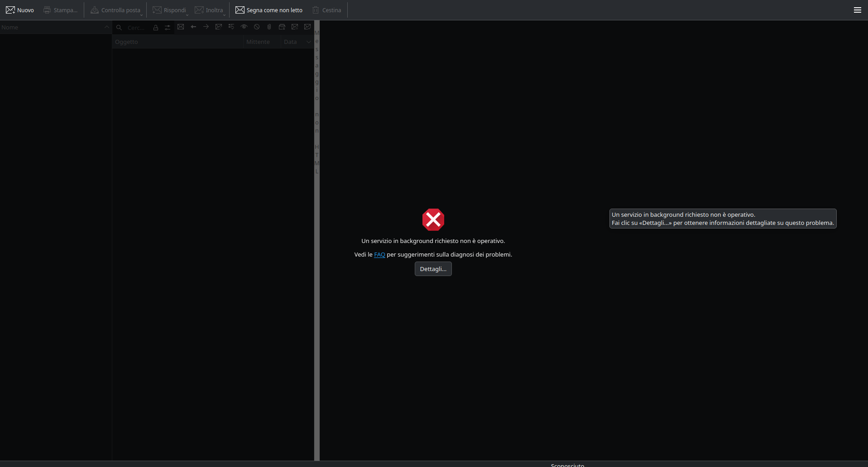Sort messages by the Data column
The width and height of the screenshot is (868, 467).
(x=290, y=42)
